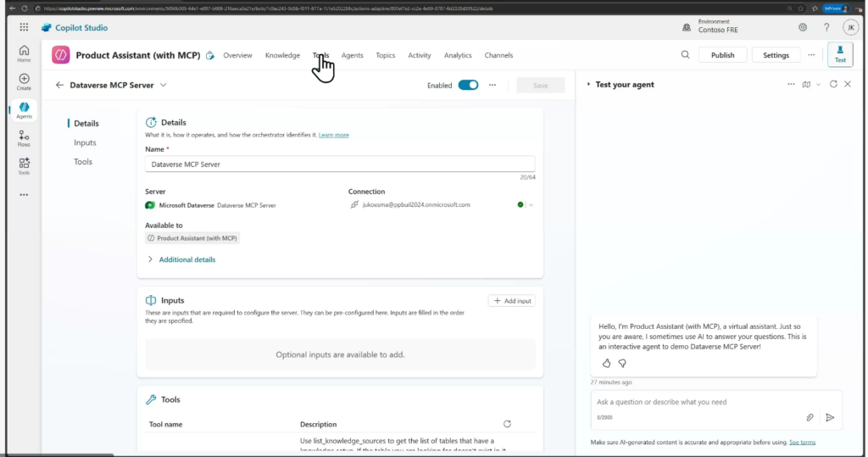Switch to the Tools tab
The image size is (868, 457).
pos(320,55)
